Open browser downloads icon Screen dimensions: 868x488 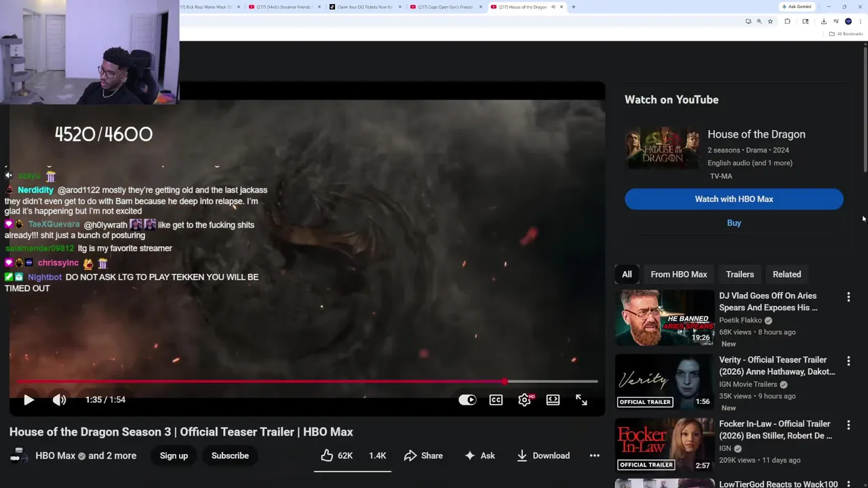click(823, 21)
